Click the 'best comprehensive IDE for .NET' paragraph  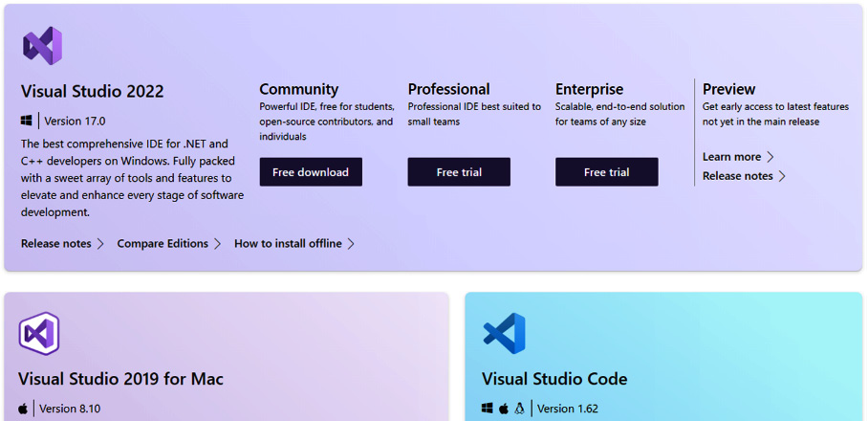point(132,178)
